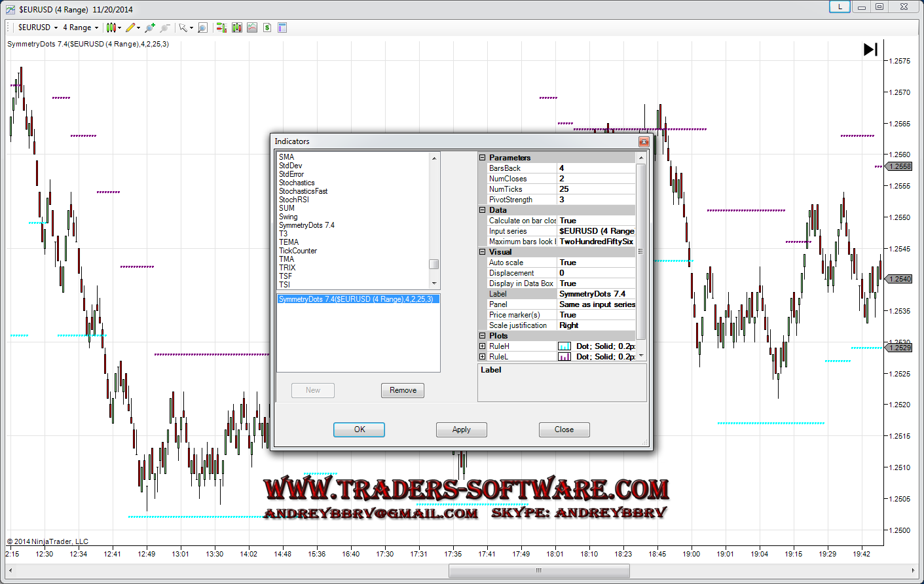Select SymmetryDots 7.4 in available indicators list

pos(306,225)
